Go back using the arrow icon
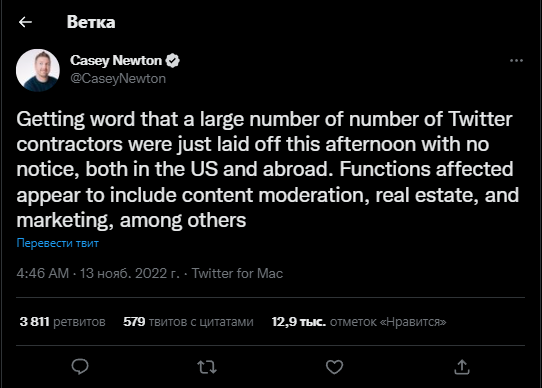542x388 pixels. coord(25,22)
